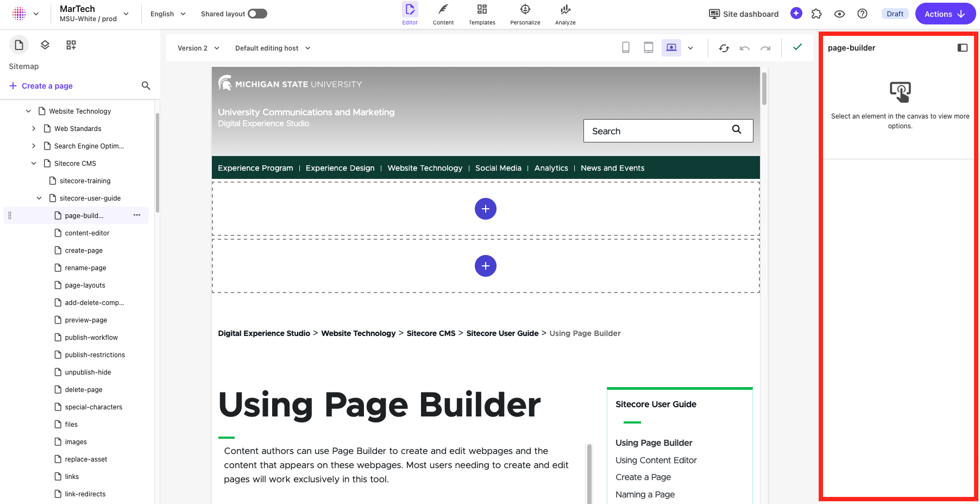The width and height of the screenshot is (980, 504).
Task: Click the green saved checkmark
Action: [797, 47]
